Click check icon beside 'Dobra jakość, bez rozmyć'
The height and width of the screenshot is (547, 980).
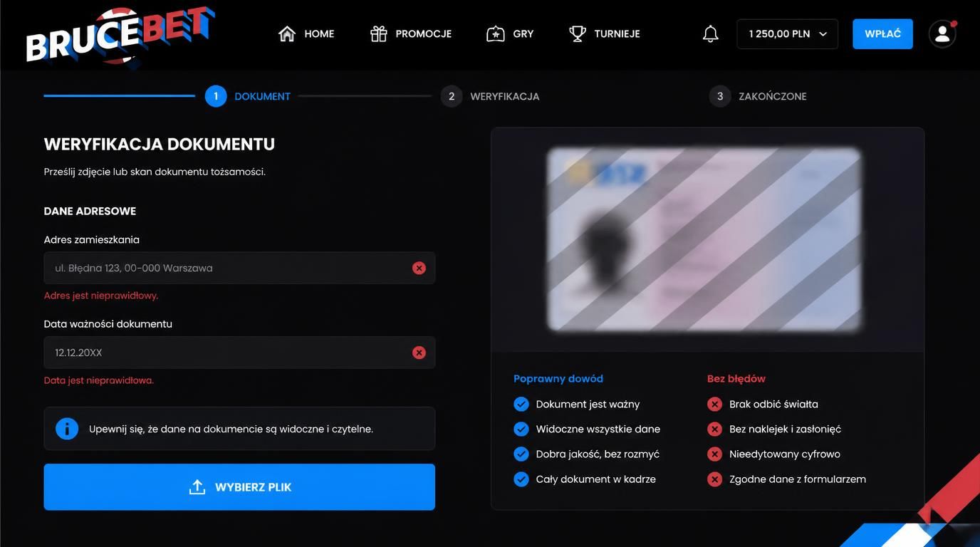(x=521, y=454)
